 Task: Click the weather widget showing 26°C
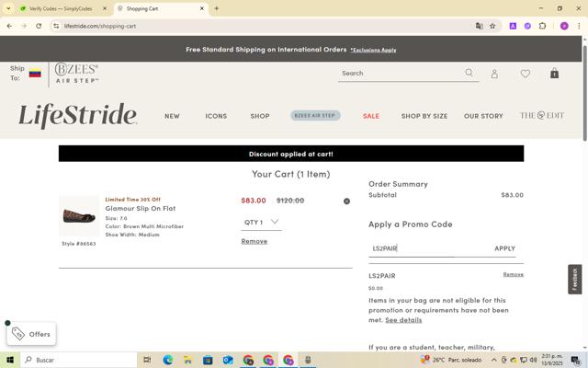tap(451, 360)
